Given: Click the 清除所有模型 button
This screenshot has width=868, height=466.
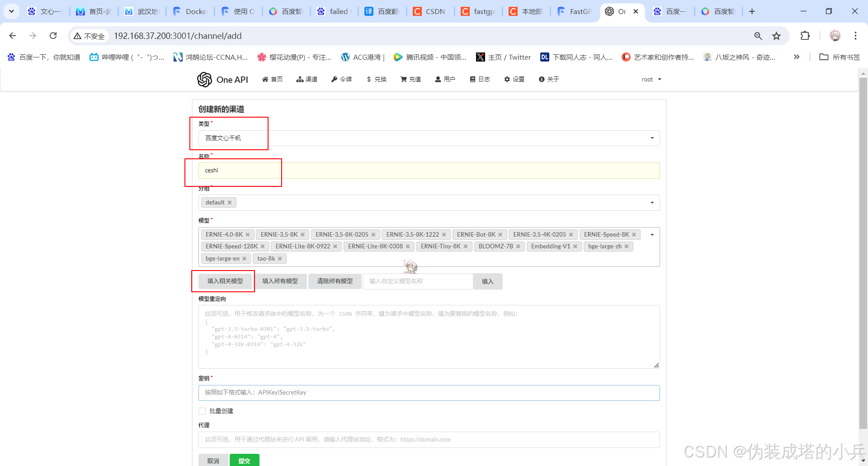Looking at the screenshot, I should click(x=335, y=281).
